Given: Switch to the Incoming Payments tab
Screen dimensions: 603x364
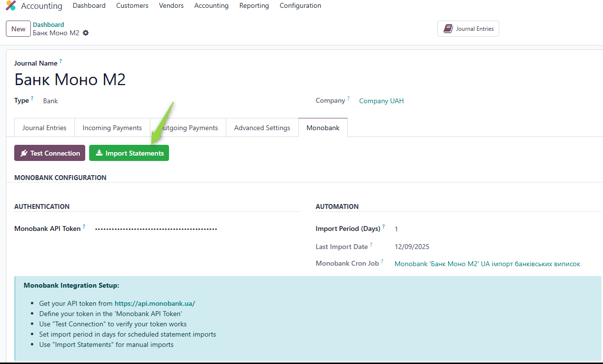Looking at the screenshot, I should pyautogui.click(x=112, y=128).
